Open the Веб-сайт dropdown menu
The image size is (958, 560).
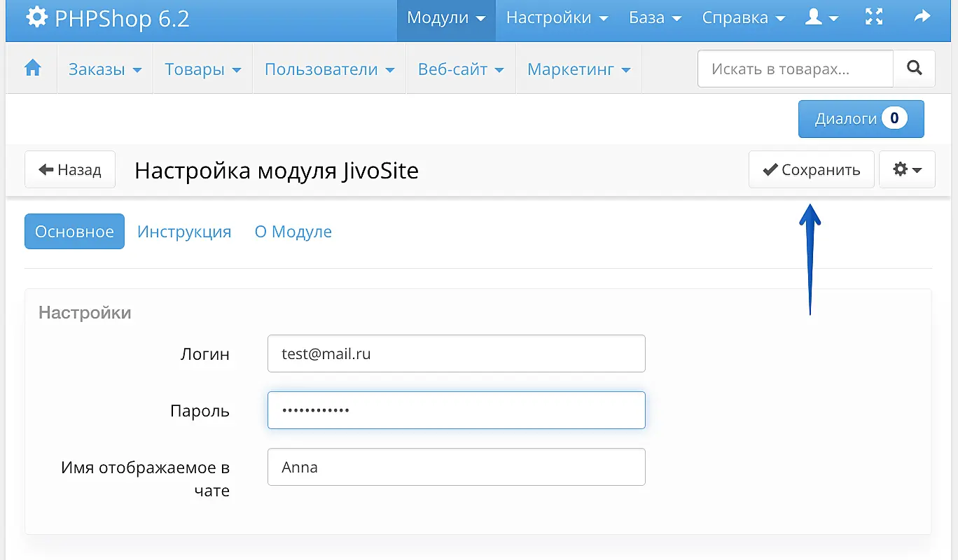point(461,69)
